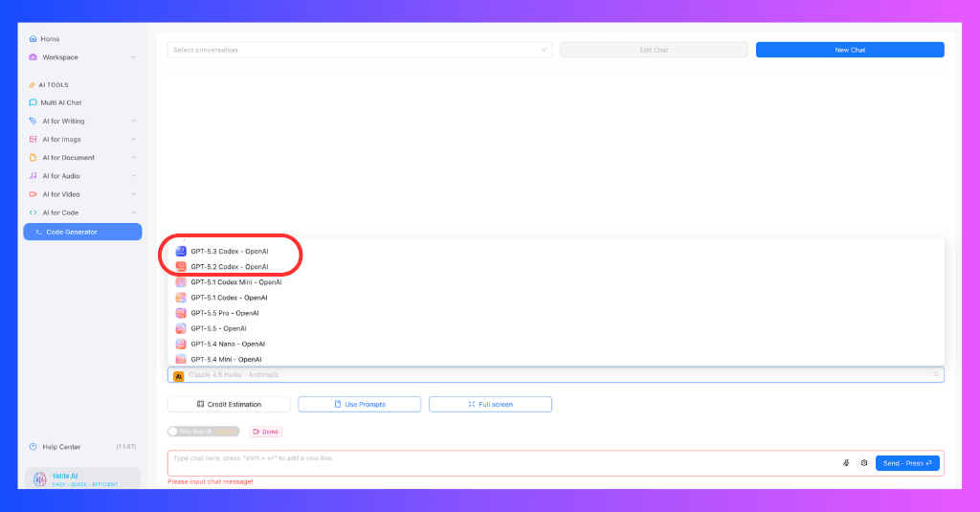Expand the AI for Document section chevron
Screen dimensions: 980x512
tap(133, 158)
